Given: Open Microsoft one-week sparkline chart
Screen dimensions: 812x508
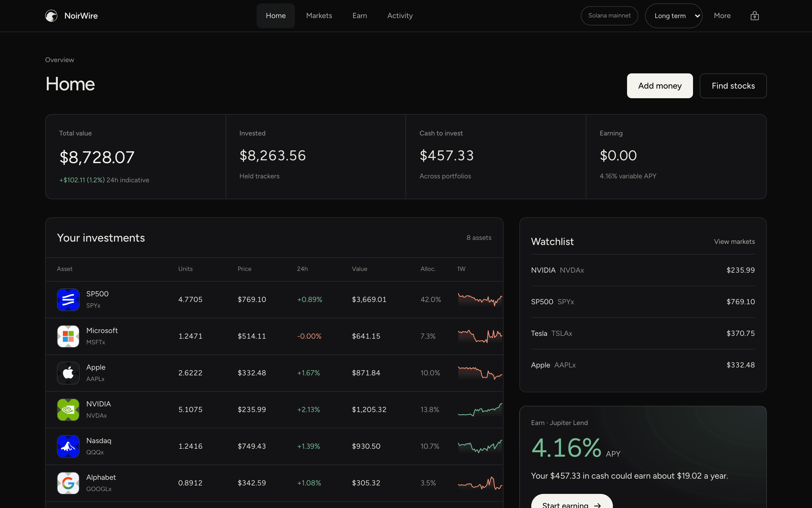Looking at the screenshot, I should click(x=480, y=336).
